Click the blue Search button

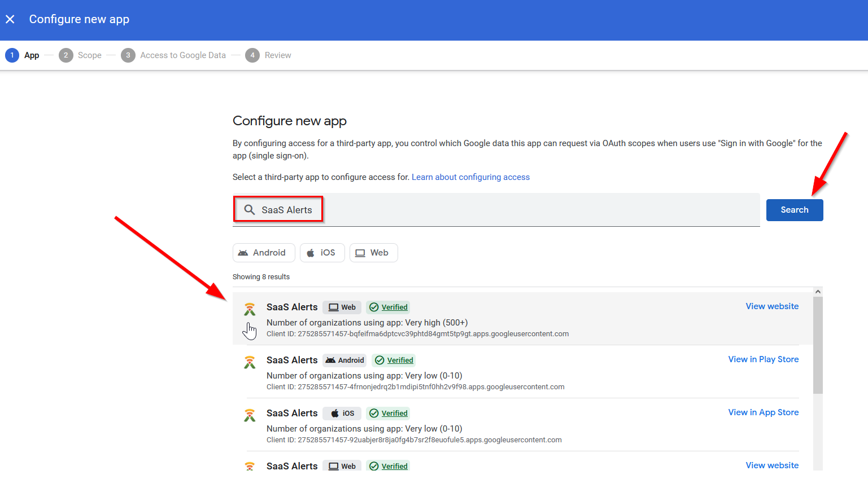pos(795,210)
